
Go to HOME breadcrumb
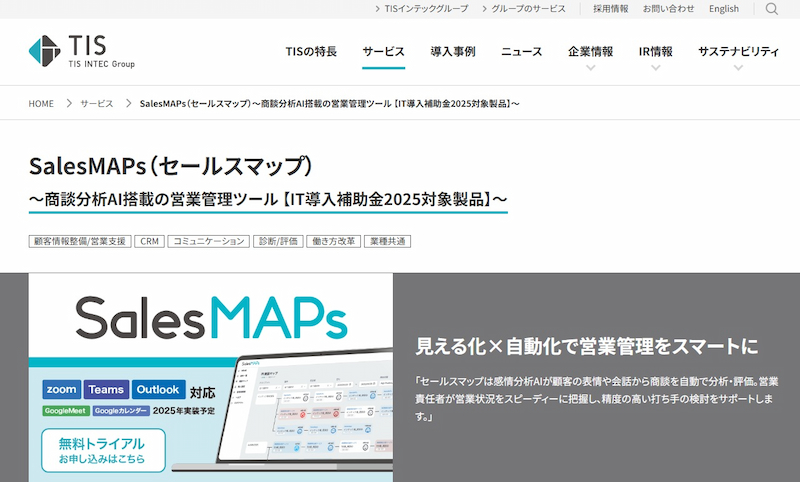point(41,104)
